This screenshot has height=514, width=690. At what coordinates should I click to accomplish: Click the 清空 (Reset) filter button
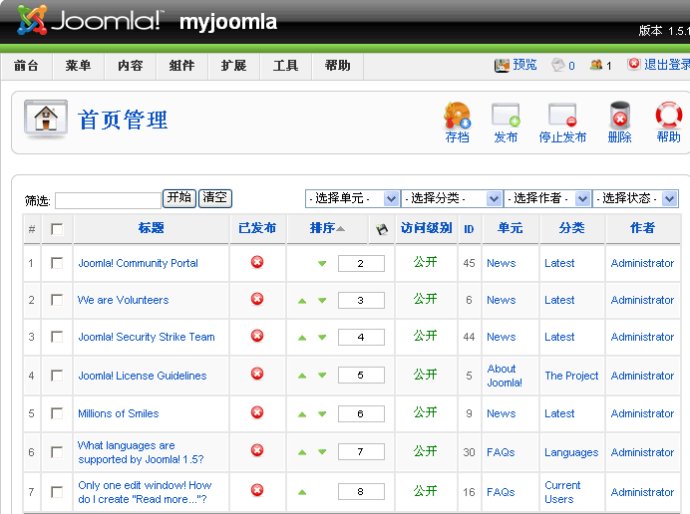(215, 198)
